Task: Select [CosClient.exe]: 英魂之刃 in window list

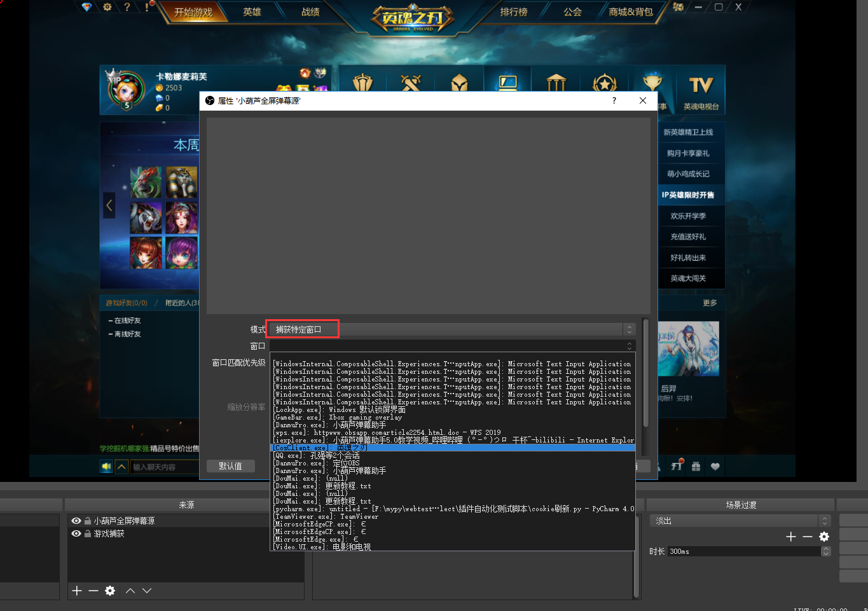Action: click(x=452, y=448)
